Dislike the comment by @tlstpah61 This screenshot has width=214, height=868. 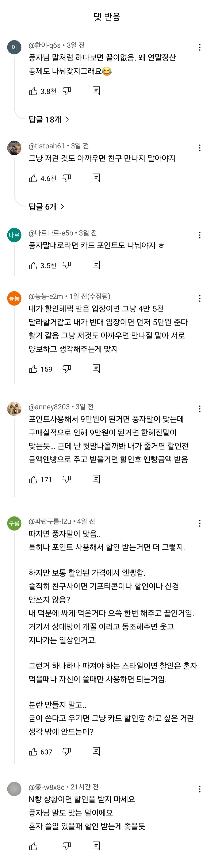tap(67, 178)
